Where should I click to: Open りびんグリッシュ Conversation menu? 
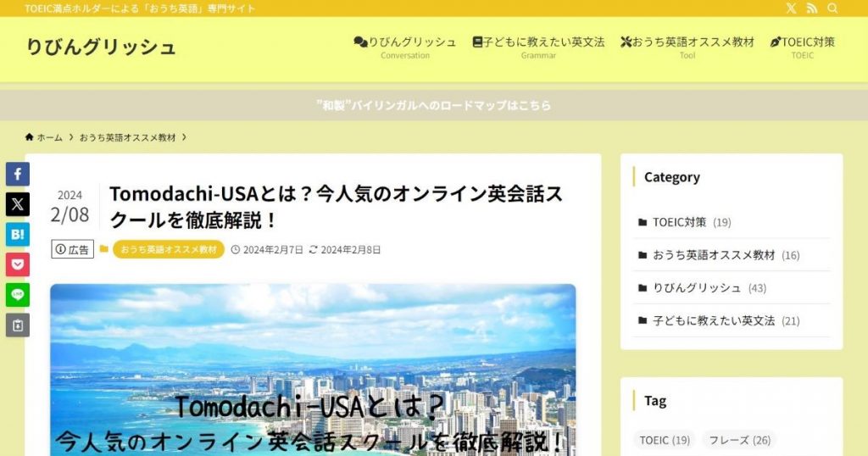(404, 47)
